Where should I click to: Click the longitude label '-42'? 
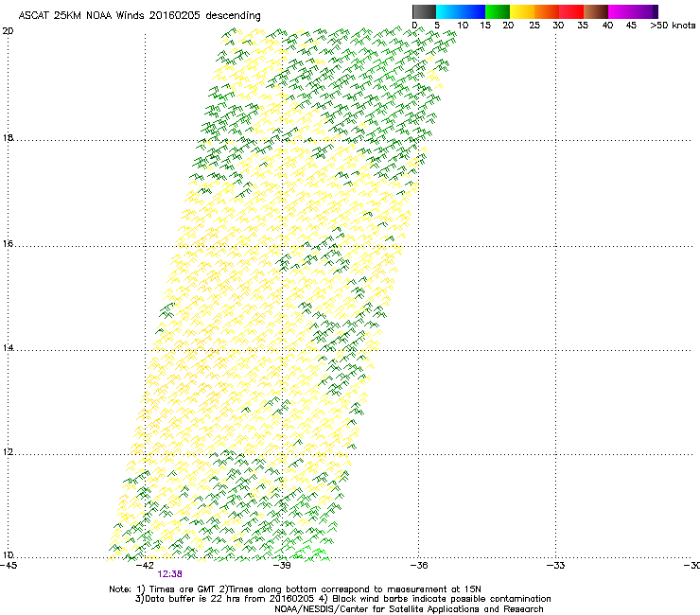[x=145, y=566]
